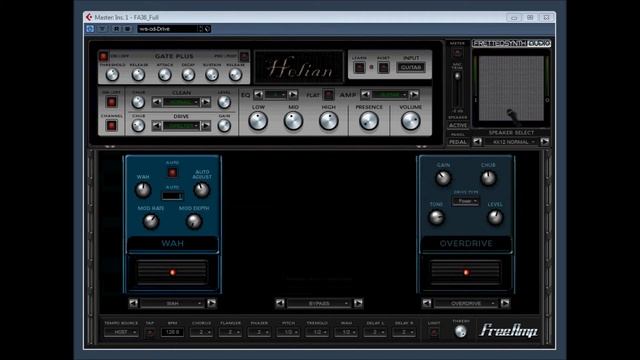Click the Overdrive pedal footswitch
The image size is (640, 360).
[466, 272]
